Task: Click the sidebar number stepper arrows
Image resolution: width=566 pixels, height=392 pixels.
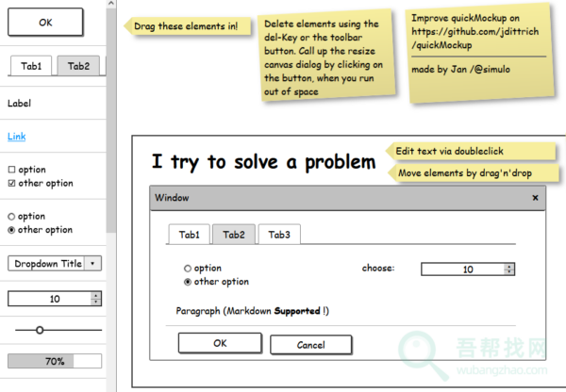Action: pos(96,299)
